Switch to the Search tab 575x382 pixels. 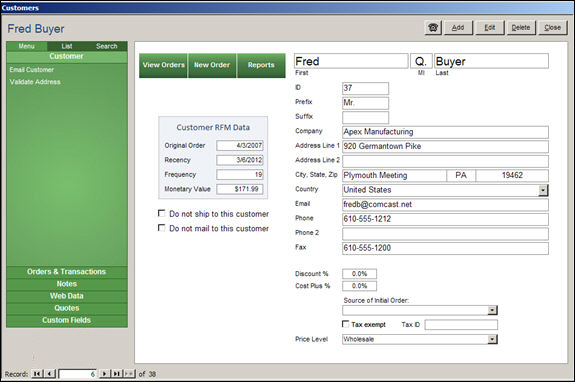[107, 46]
